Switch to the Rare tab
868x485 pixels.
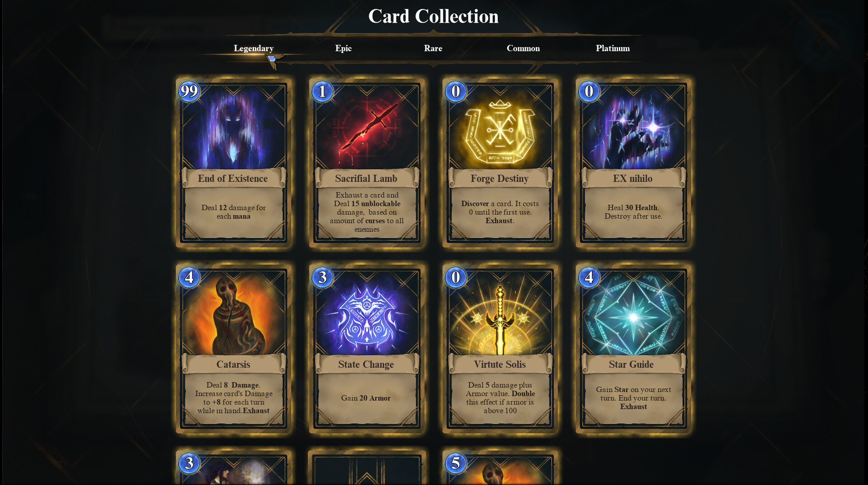(x=433, y=48)
